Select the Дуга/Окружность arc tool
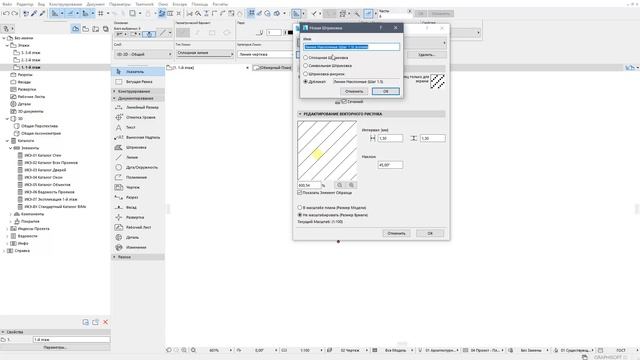 [138, 167]
